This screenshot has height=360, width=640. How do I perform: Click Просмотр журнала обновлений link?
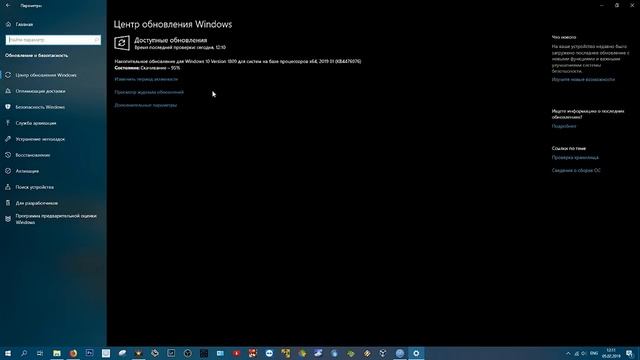(x=149, y=92)
